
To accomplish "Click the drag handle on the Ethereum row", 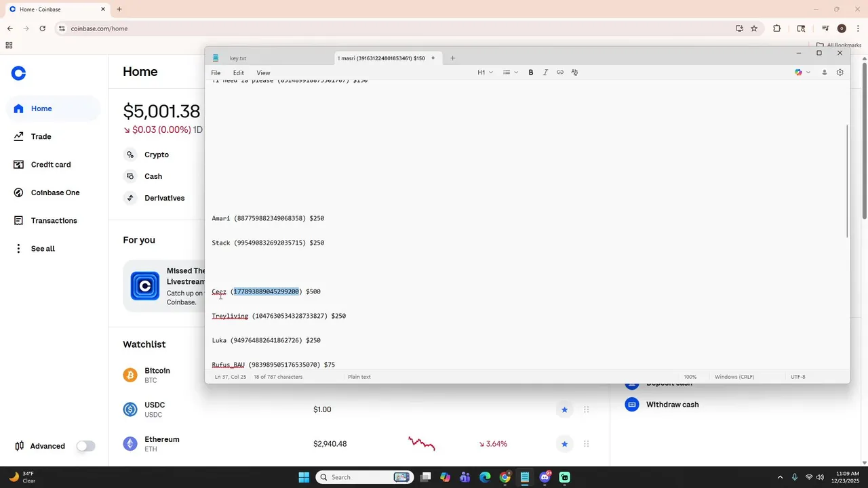I will click(586, 444).
